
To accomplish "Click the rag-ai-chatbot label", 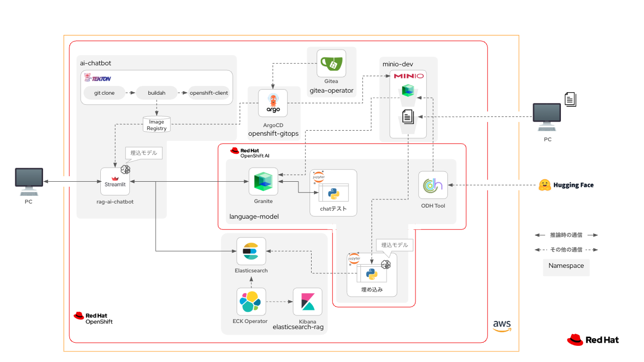I will 115,202.
